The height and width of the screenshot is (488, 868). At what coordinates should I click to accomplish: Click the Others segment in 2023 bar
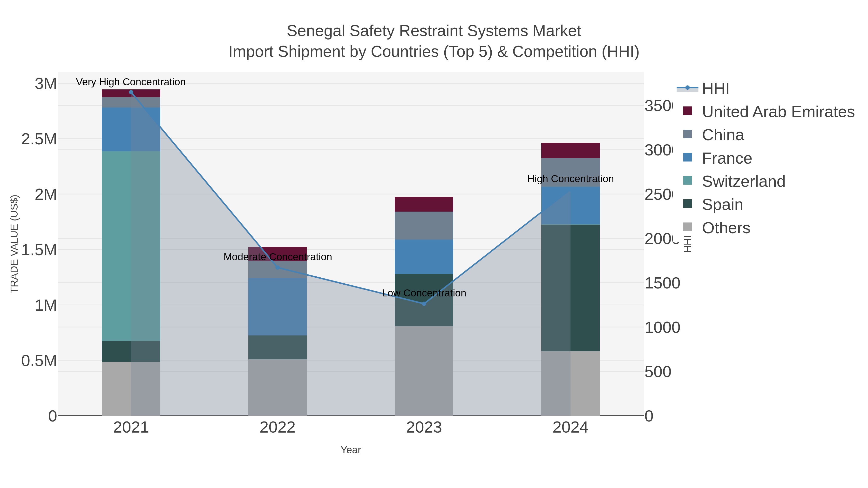424,371
